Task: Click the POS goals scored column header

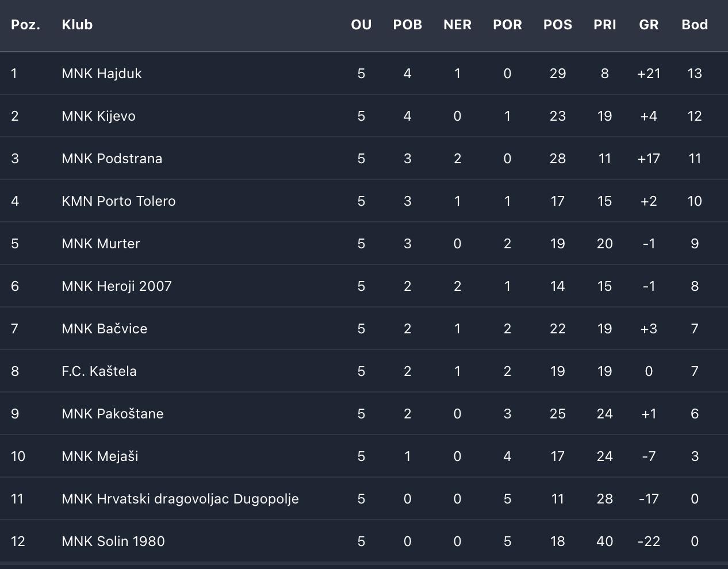Action: [x=557, y=25]
